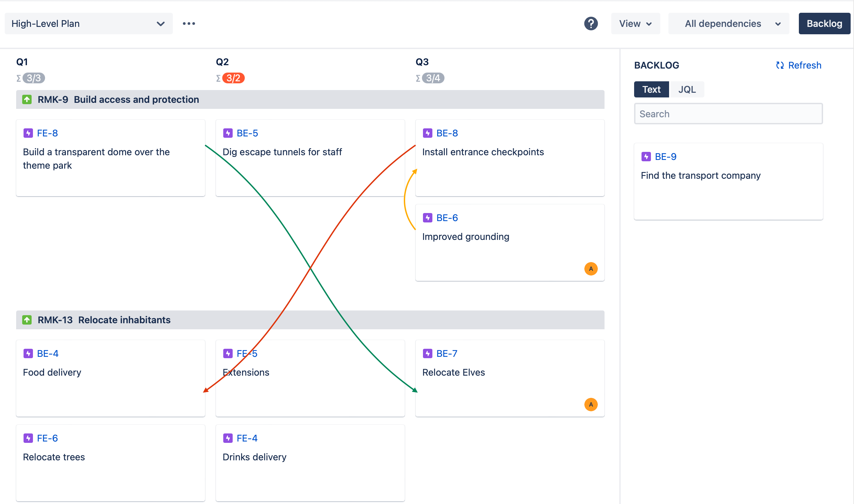Click the assignee avatar on BE-6 card

pos(591,269)
